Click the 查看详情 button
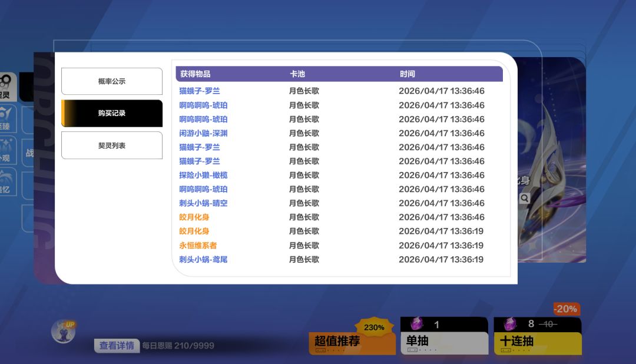636x364 pixels. click(x=117, y=346)
